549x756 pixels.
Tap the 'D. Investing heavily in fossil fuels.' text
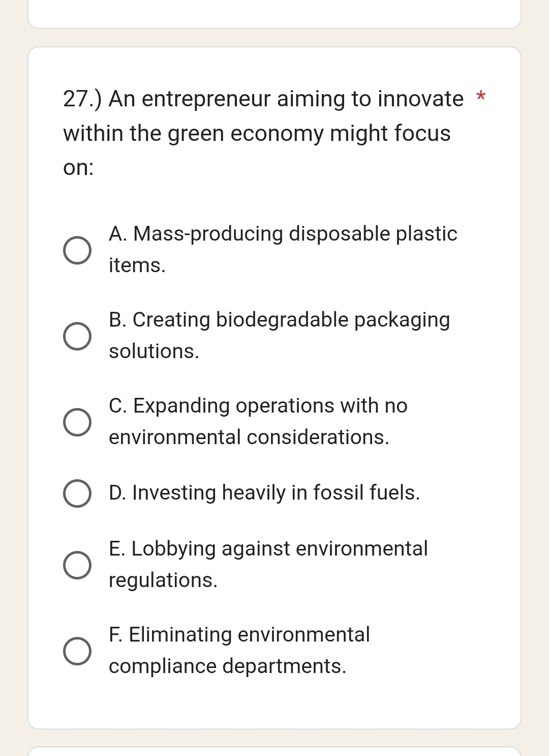(264, 493)
